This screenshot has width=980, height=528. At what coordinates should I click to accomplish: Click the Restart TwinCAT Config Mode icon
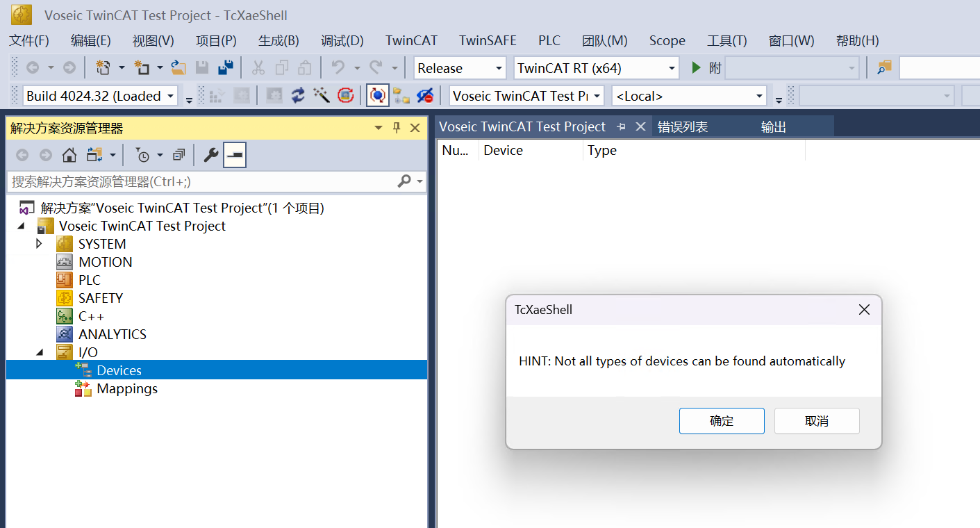pos(346,95)
